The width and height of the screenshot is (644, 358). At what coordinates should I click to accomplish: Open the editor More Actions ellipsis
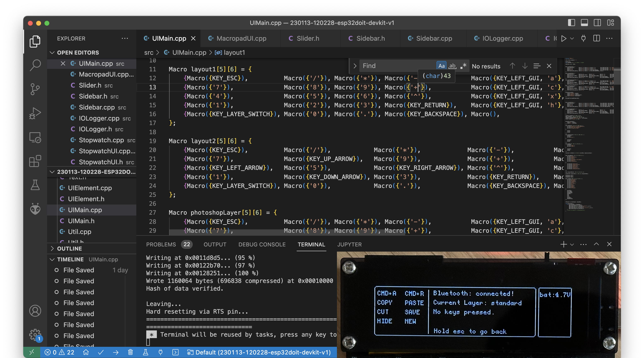(x=610, y=39)
